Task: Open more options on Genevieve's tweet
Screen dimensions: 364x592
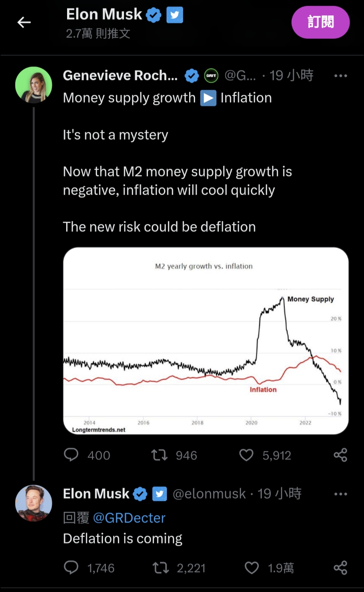Action: (340, 76)
